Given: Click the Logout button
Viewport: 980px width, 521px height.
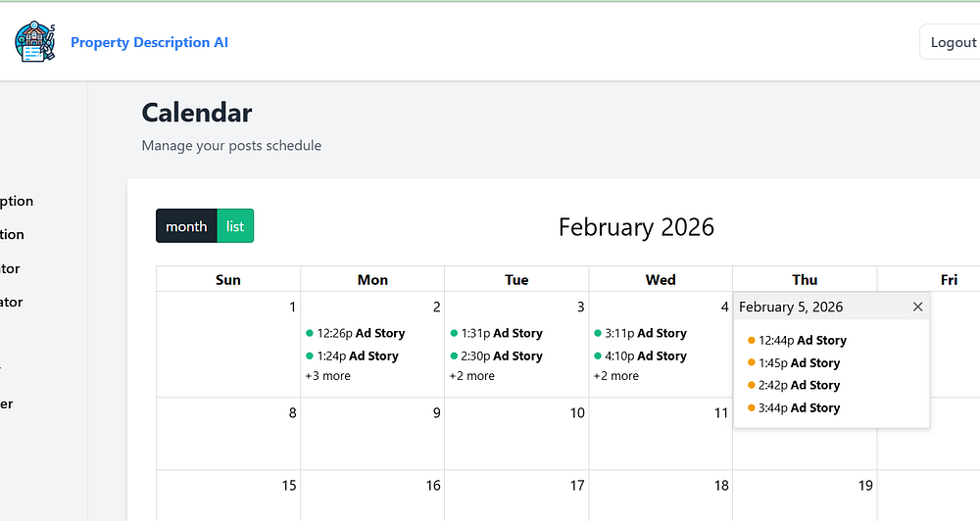Looking at the screenshot, I should click(953, 42).
